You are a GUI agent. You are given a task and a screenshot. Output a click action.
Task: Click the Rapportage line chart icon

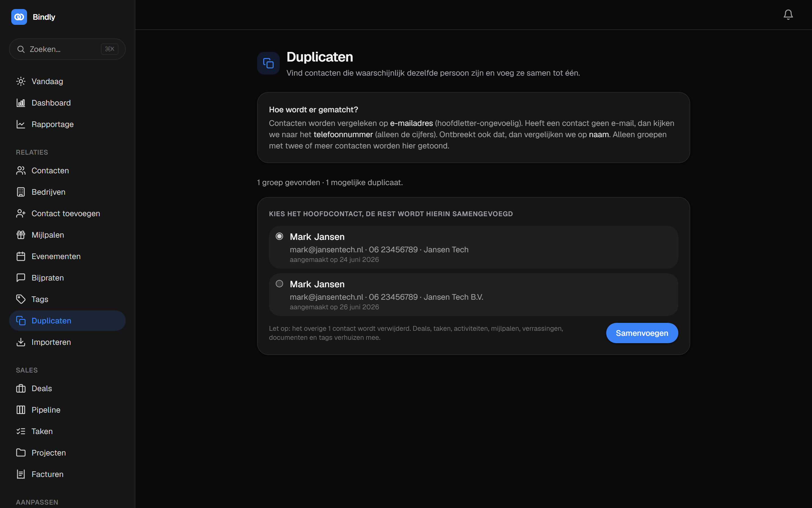coord(21,124)
